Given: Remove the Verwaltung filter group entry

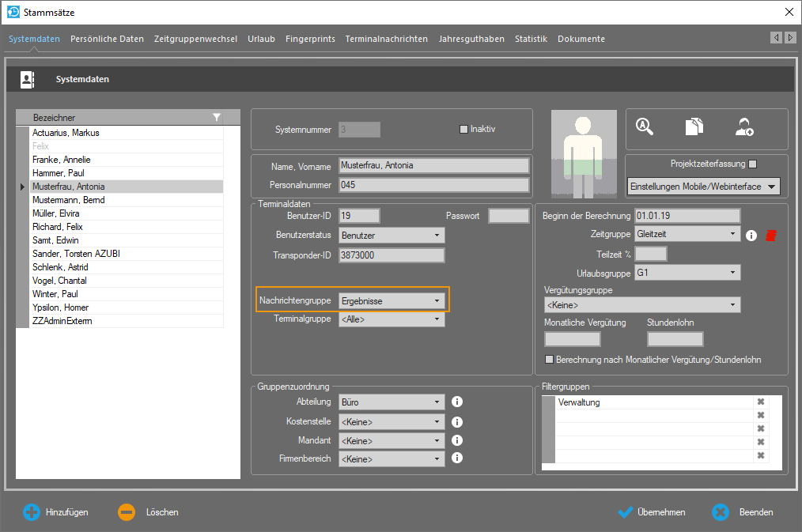Looking at the screenshot, I should pyautogui.click(x=761, y=402).
